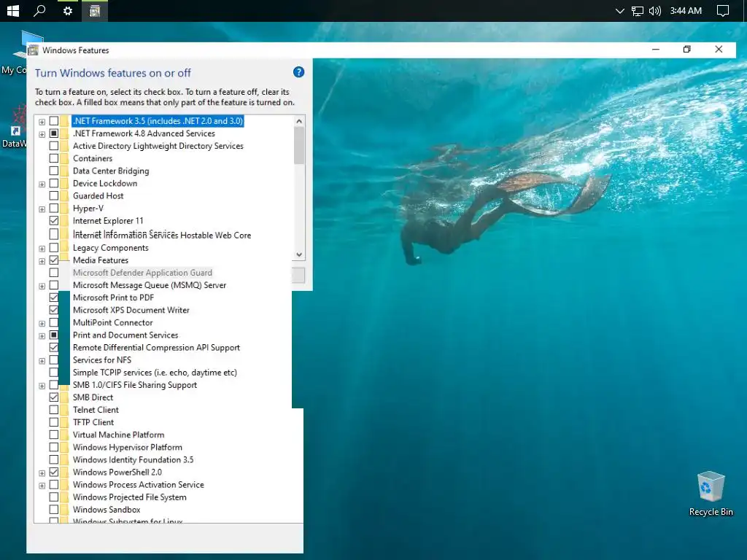747x560 pixels.
Task: Select the DataW desktop shortcut icon
Action: click(x=15, y=126)
